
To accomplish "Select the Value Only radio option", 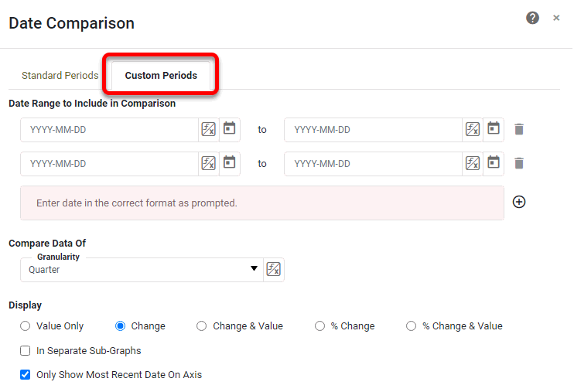I will coord(26,326).
